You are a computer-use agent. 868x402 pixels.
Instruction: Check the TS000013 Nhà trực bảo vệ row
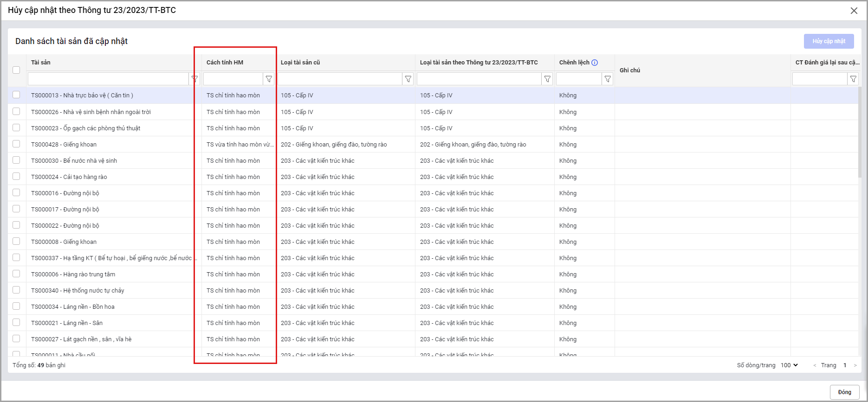coord(16,95)
